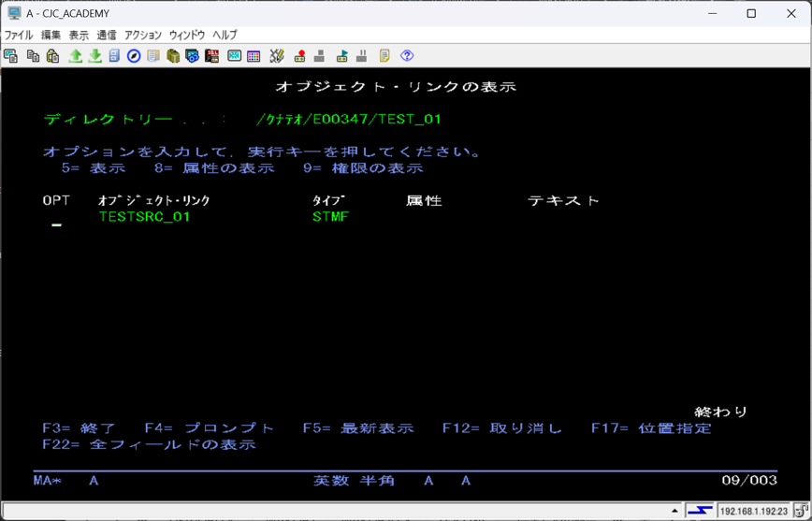The height and width of the screenshot is (521, 812).
Task: Click the オブジェクト・リンク column header
Action: pos(154,200)
